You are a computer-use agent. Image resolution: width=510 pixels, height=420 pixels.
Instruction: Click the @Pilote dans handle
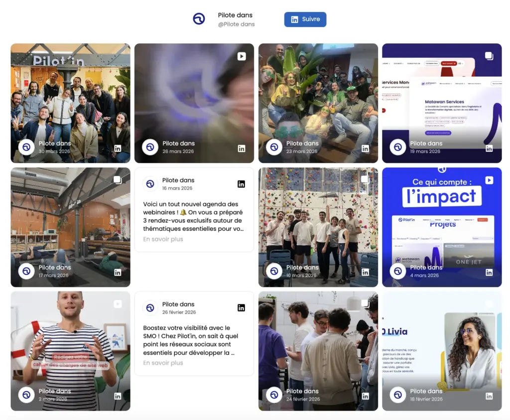click(x=235, y=24)
